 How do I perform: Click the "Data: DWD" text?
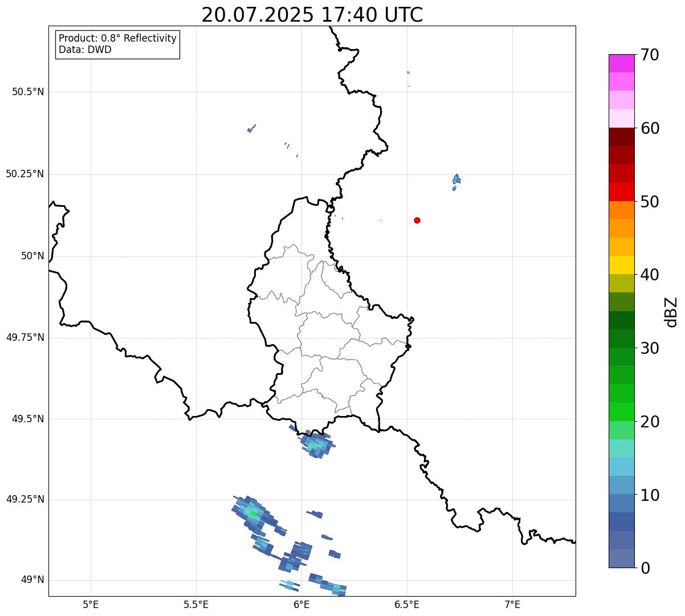tap(85, 50)
